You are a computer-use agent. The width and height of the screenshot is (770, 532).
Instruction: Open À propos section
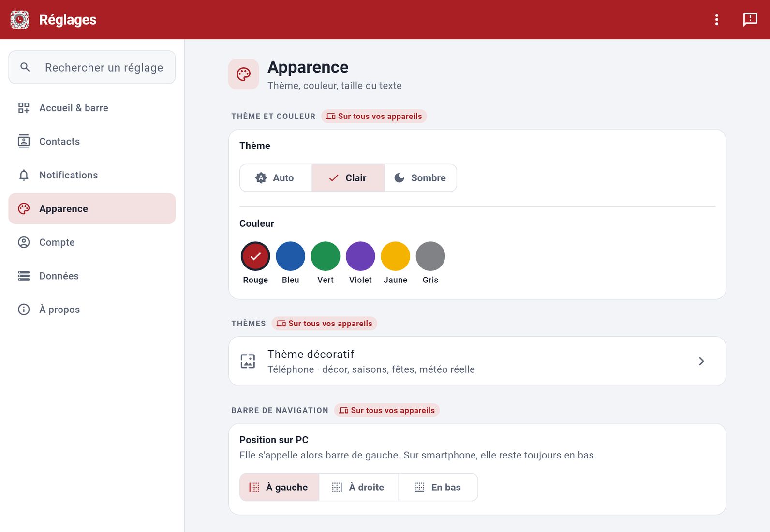coord(92,310)
